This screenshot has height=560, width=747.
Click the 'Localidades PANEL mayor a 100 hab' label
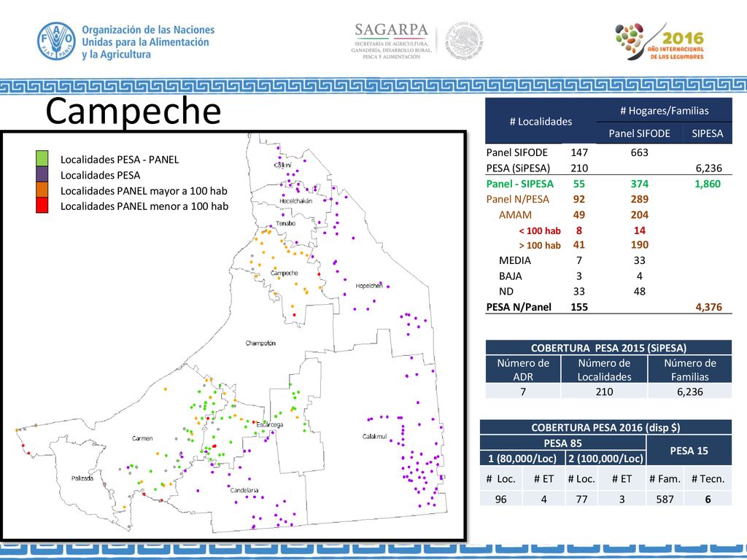[144, 191]
